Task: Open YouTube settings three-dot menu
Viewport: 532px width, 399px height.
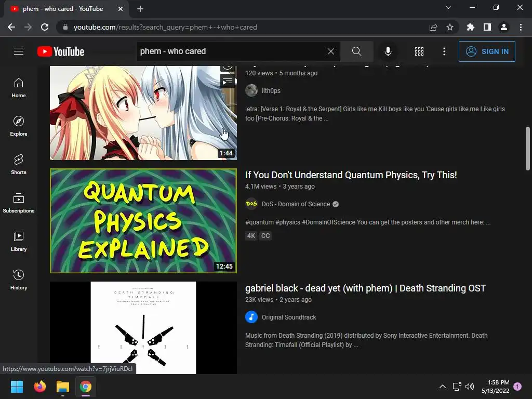Action: (x=444, y=51)
